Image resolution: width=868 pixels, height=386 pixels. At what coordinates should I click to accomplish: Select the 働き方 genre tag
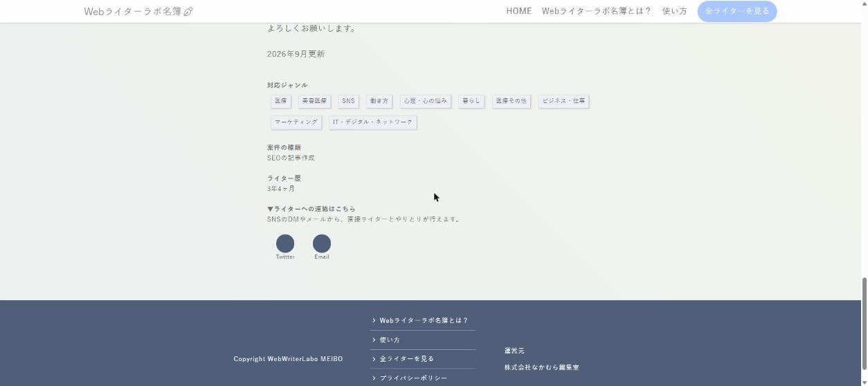[x=379, y=101]
